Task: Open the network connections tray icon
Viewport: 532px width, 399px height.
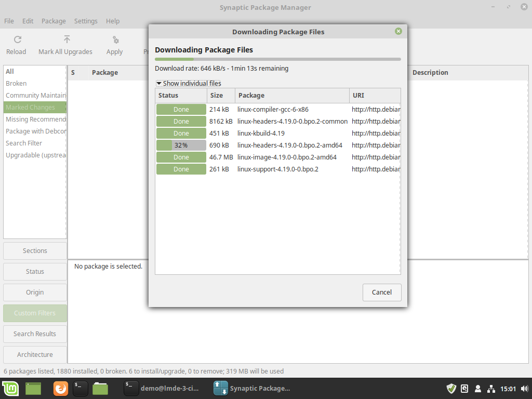Action: click(x=491, y=389)
